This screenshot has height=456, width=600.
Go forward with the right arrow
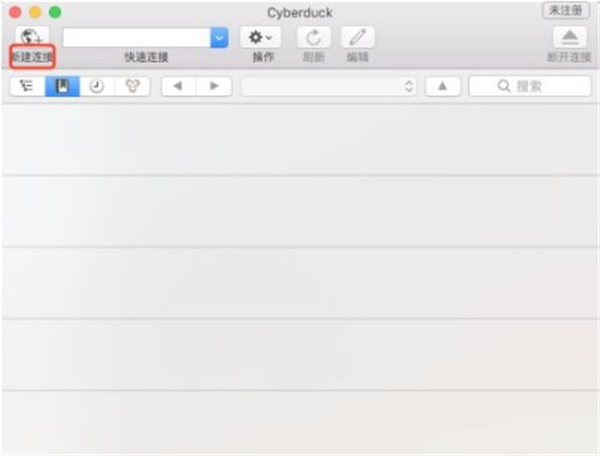click(213, 86)
